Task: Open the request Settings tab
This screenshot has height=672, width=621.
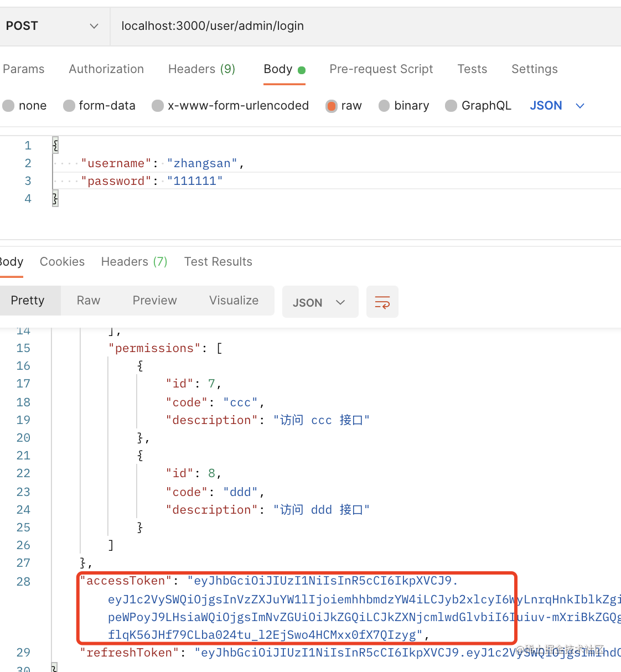Action: pos(534,69)
